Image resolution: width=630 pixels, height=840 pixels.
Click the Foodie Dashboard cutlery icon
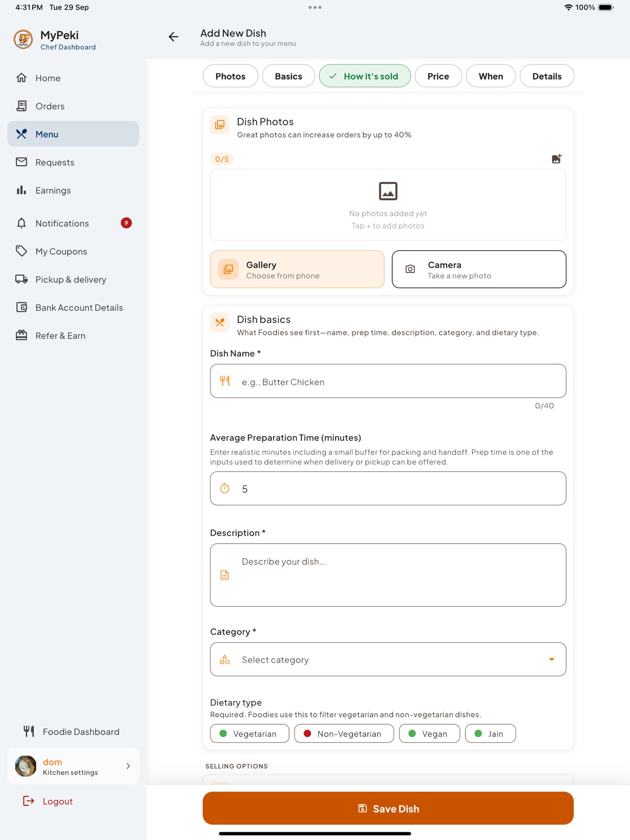[x=29, y=731]
